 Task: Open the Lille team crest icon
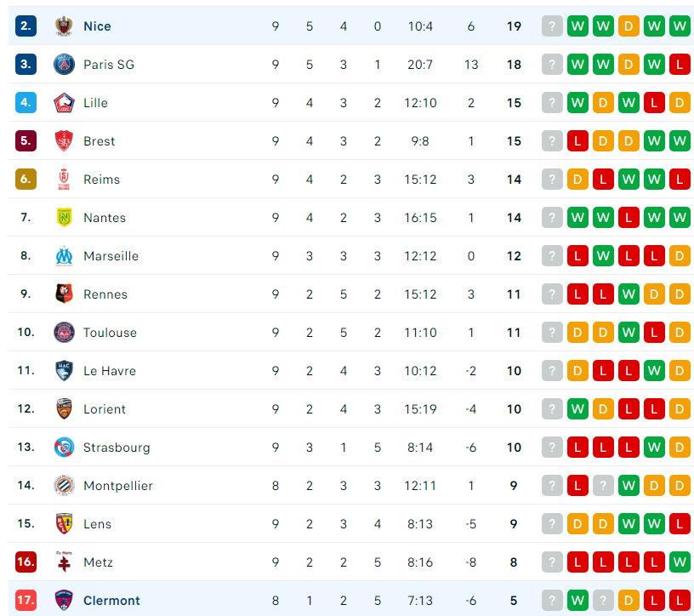pyautogui.click(x=64, y=103)
